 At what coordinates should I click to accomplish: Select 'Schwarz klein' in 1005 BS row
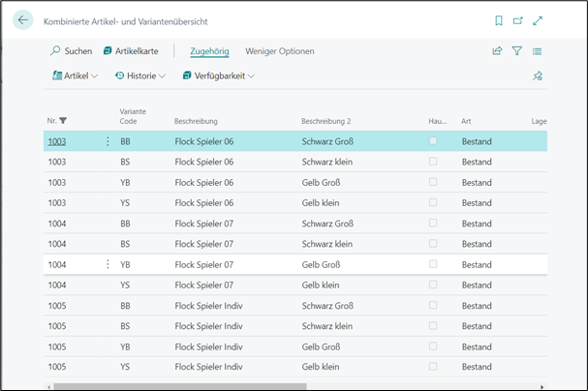(327, 326)
